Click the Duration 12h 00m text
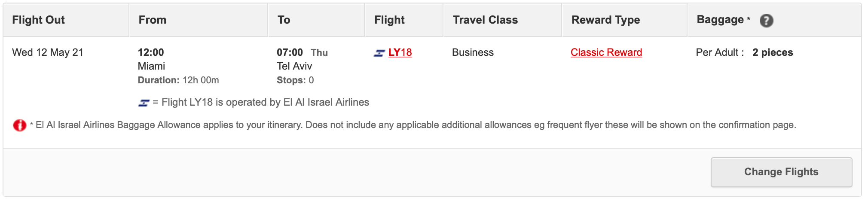Image resolution: width=868 pixels, height=201 pixels. (178, 80)
